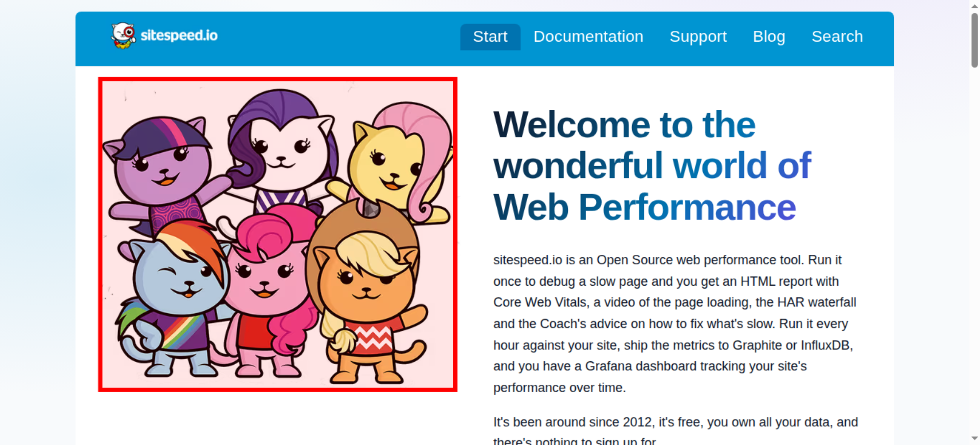
Task: Go to the Documentation menu item
Action: point(588,37)
